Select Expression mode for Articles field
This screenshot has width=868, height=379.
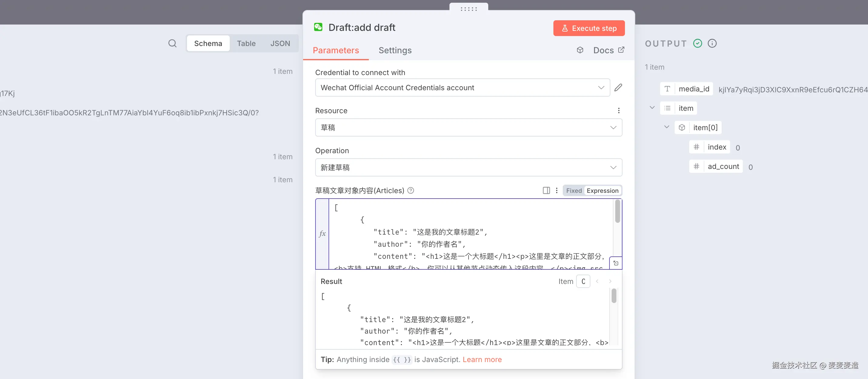point(602,190)
